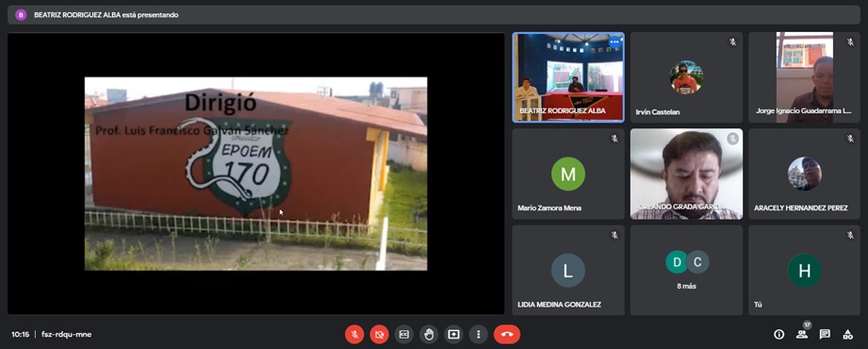
Task: Show the participants list
Action: point(802,334)
